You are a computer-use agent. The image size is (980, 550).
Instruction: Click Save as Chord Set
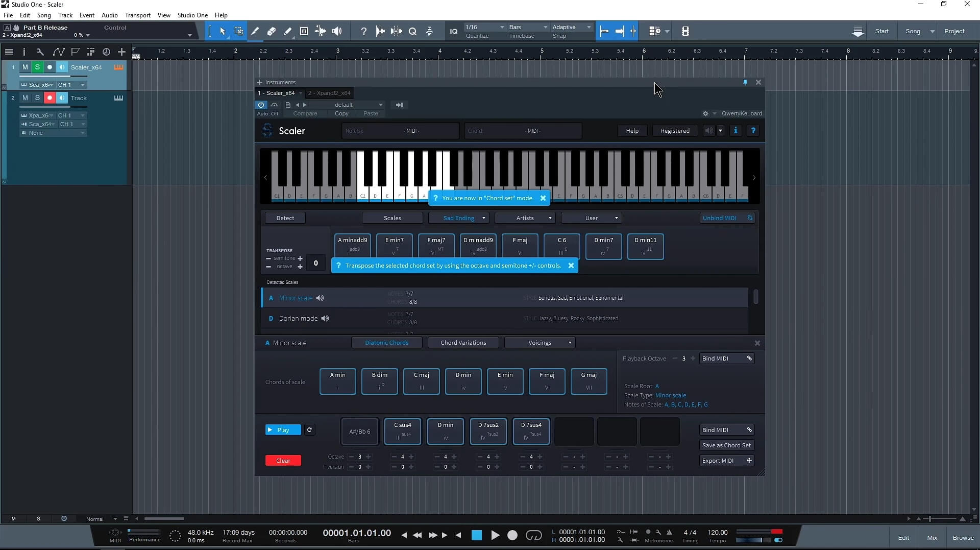(x=726, y=445)
